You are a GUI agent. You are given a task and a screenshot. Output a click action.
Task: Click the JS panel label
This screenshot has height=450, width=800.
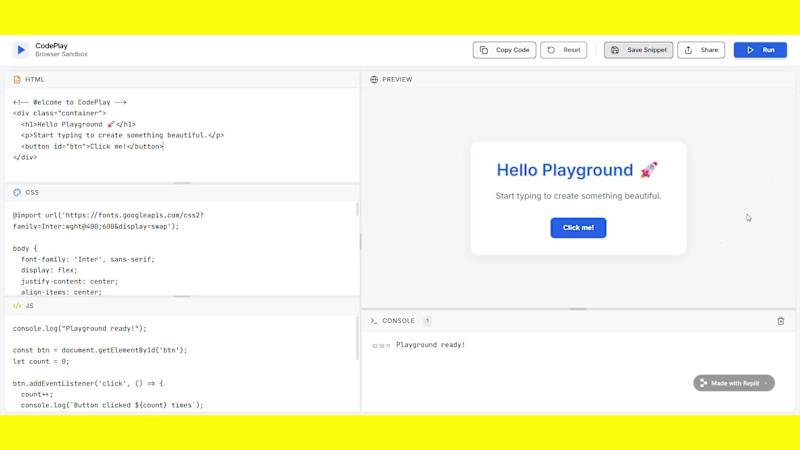click(x=29, y=306)
